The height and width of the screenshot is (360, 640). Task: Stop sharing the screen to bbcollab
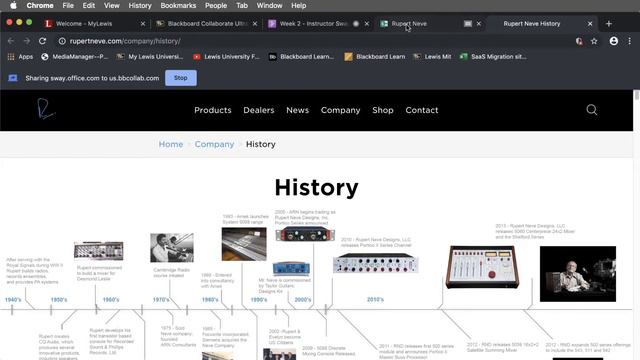(181, 78)
